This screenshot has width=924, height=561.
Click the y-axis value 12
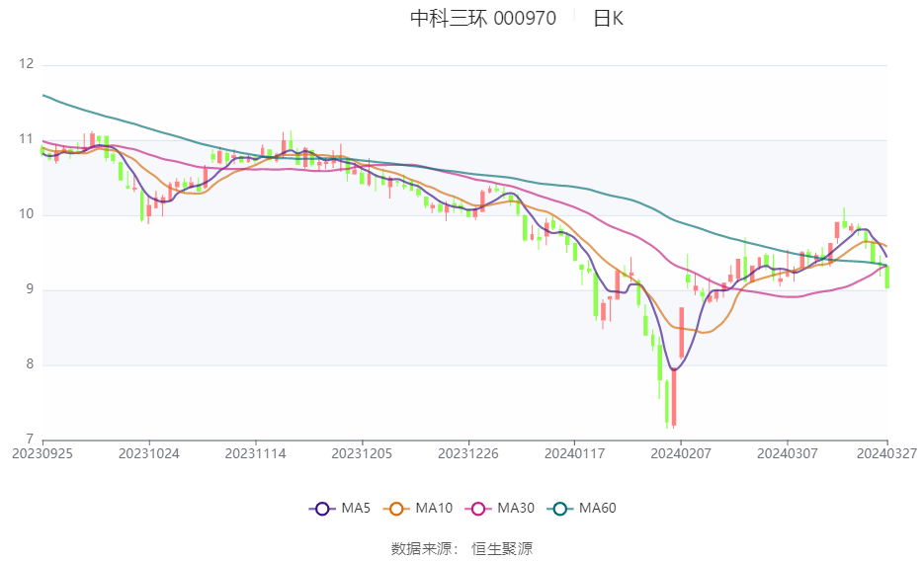click(26, 64)
